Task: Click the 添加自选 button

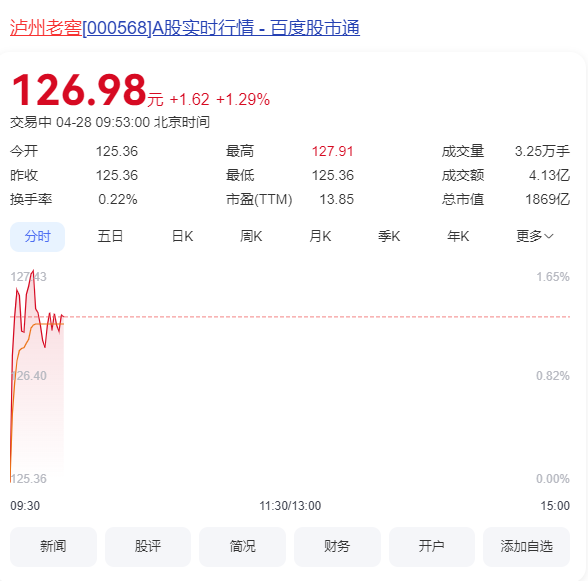Action: coord(526,546)
